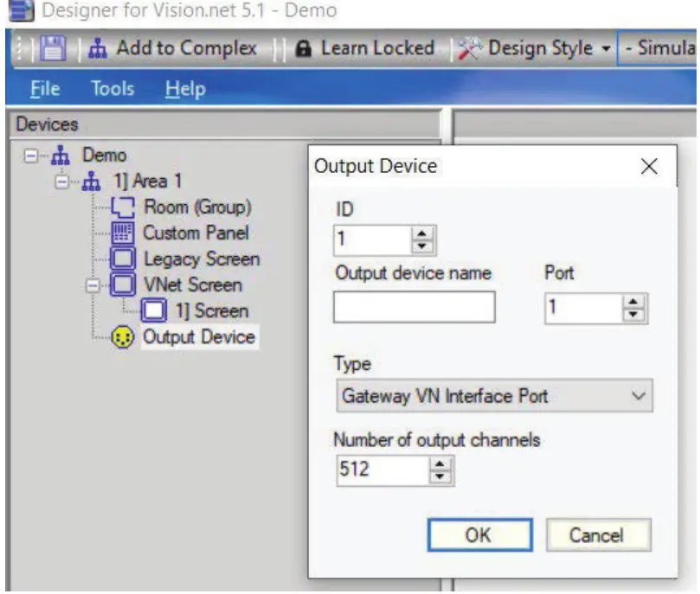Select the Output Device tree label
Viewport: 700px width, 594px height.
click(x=199, y=336)
